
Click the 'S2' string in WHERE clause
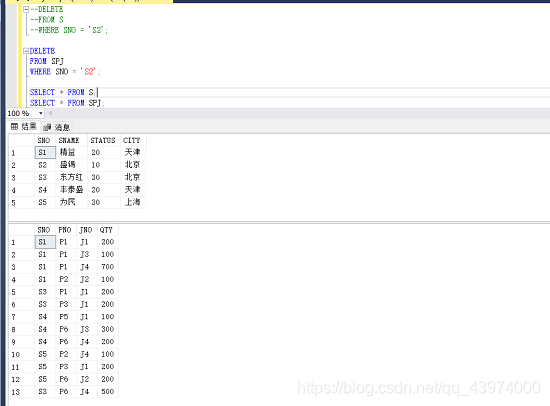(88, 72)
